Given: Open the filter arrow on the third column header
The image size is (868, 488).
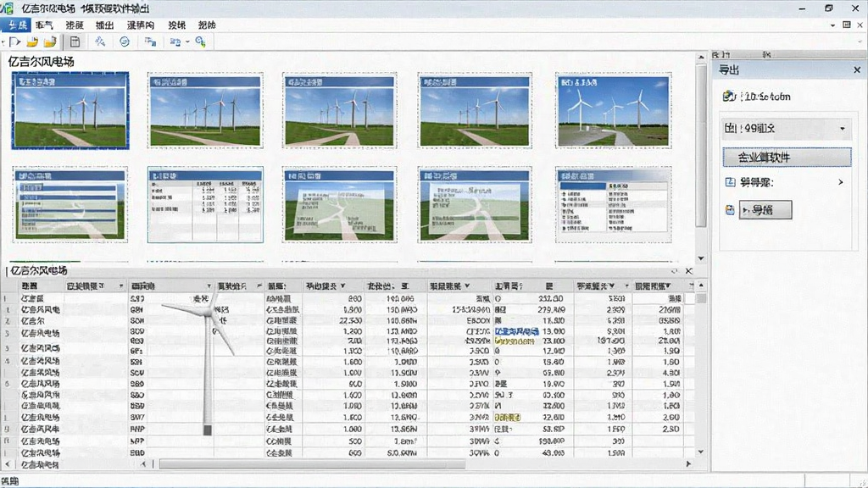Looking at the screenshot, I should 209,286.
